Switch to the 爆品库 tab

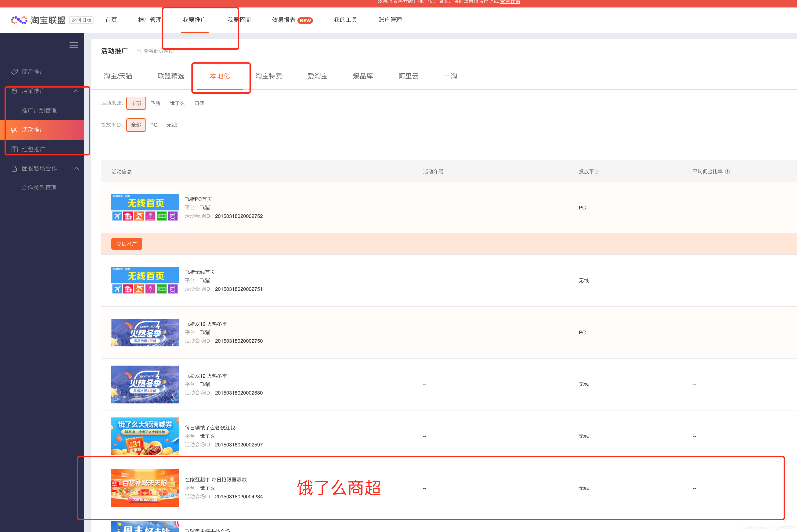pyautogui.click(x=363, y=76)
